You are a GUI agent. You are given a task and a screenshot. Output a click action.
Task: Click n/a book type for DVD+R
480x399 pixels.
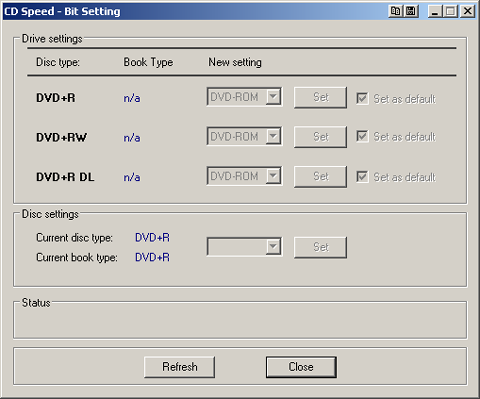coord(132,98)
